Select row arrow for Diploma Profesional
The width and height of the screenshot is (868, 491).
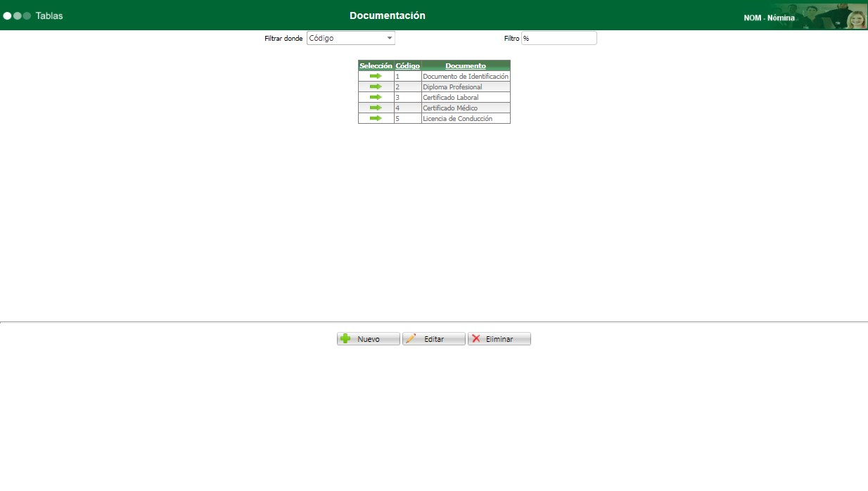pos(376,87)
